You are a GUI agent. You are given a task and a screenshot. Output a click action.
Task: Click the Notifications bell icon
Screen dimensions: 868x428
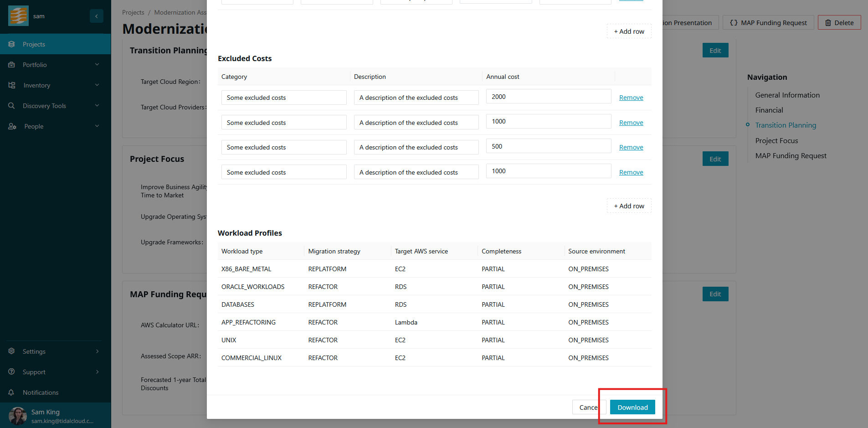tap(12, 392)
